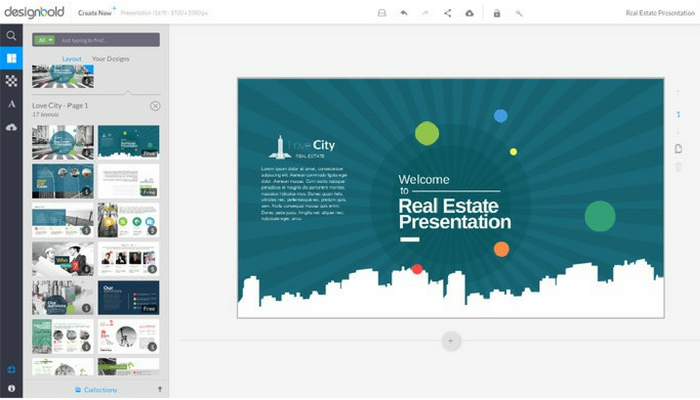Select the top Love City collection thumbnail
Viewport: 700px width, 400px height.
coord(63,76)
